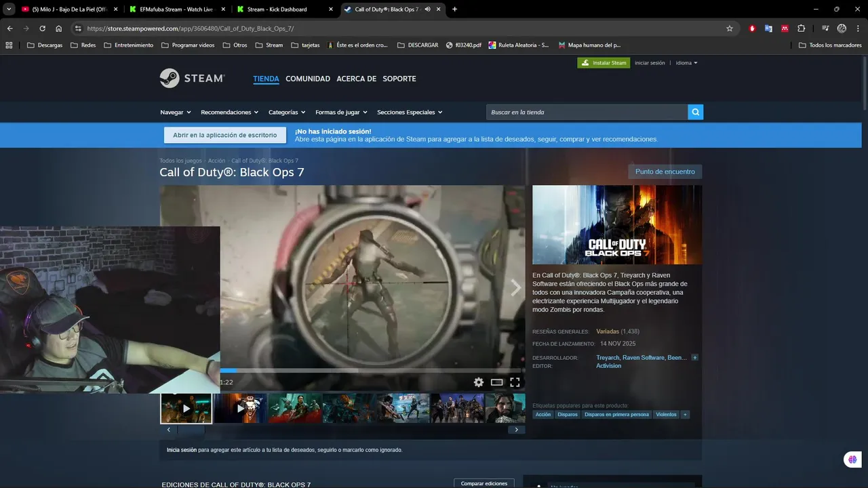Click the Steam logo
The height and width of the screenshot is (488, 868).
pos(192,78)
